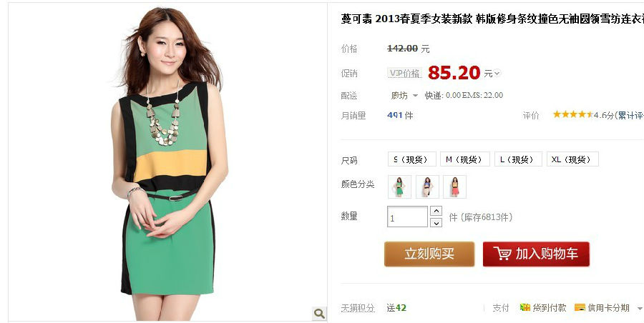Select the red dress color thumbnail

click(x=454, y=187)
